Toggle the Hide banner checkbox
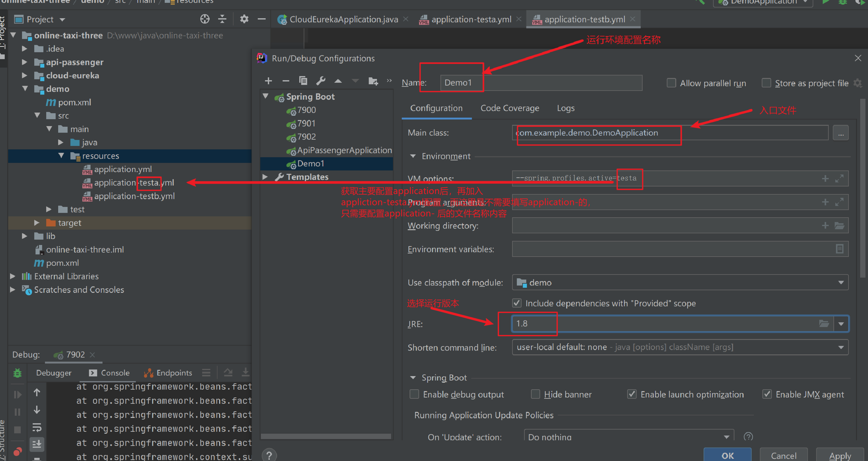This screenshot has width=868, height=461. (x=535, y=394)
